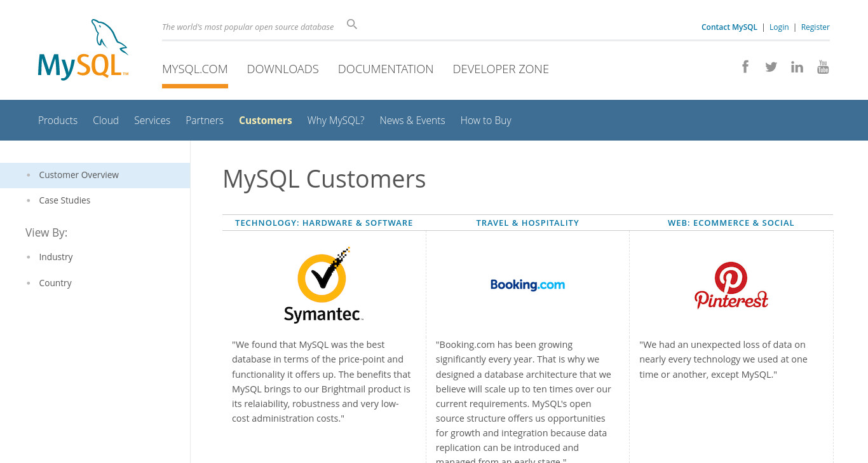Screen dimensions: 868x463
Task: Open the Products menu item
Action: point(58,120)
